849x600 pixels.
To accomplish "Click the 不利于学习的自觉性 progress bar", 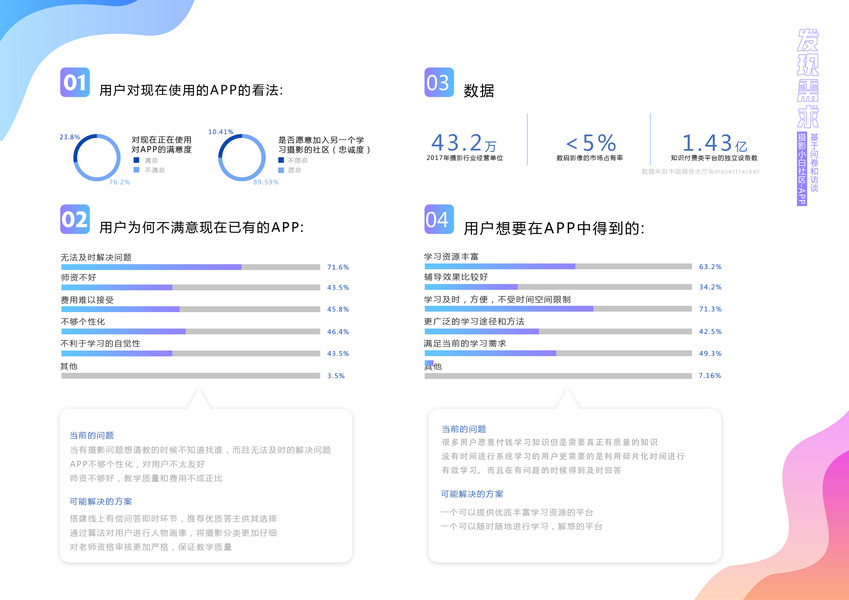I will pyautogui.click(x=191, y=354).
